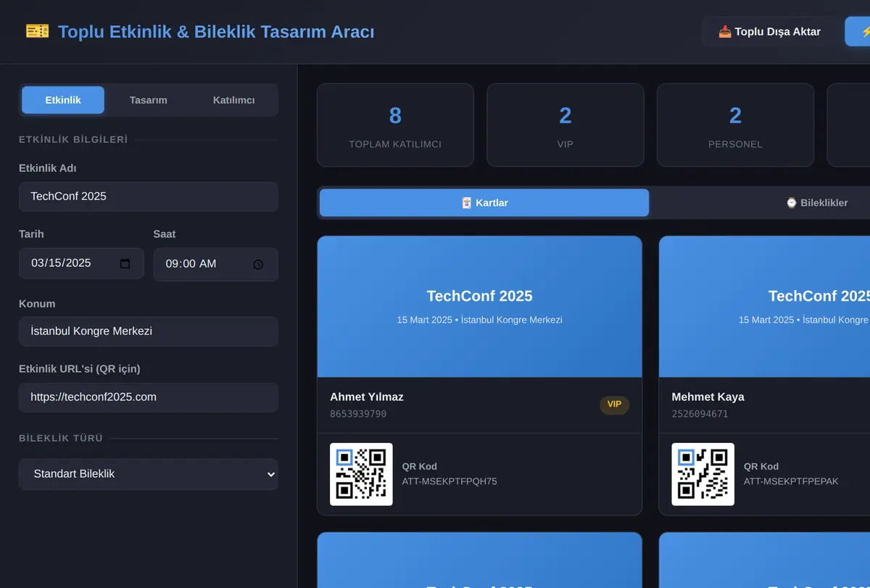Click Mehmet Kaya's QR code image
This screenshot has height=588, width=870.
703,474
